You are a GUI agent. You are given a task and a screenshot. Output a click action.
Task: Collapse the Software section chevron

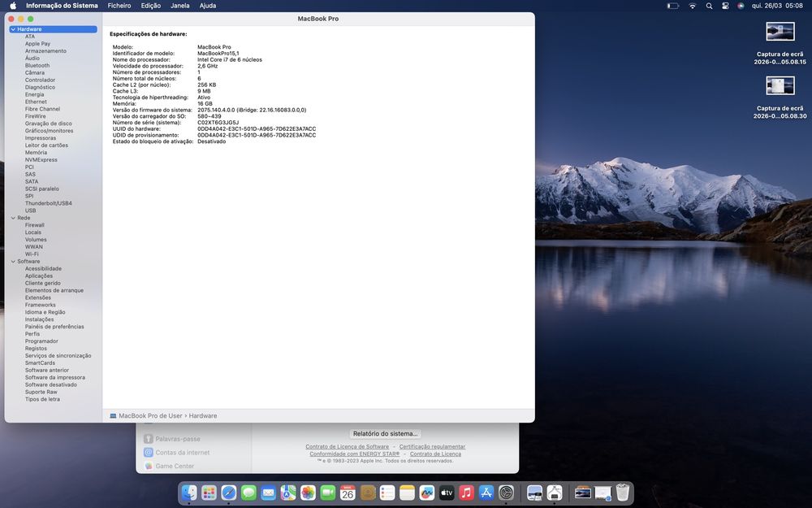coord(13,262)
